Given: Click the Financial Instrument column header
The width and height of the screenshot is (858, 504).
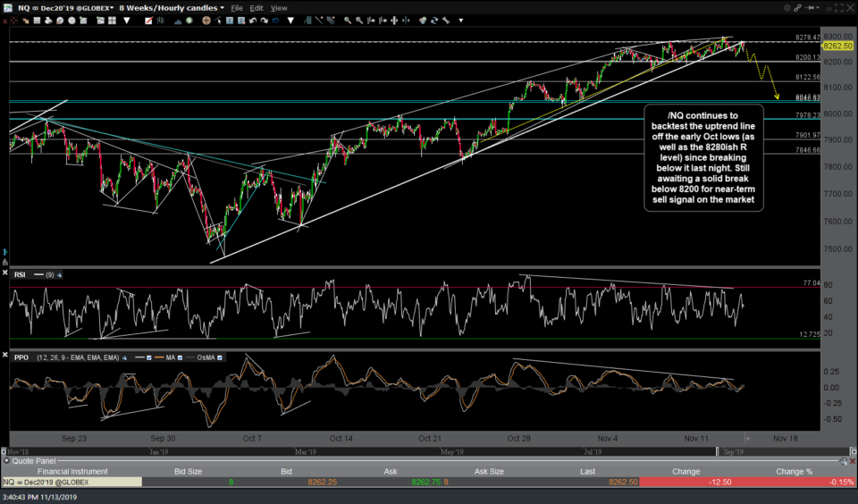Looking at the screenshot, I should click(72, 471).
